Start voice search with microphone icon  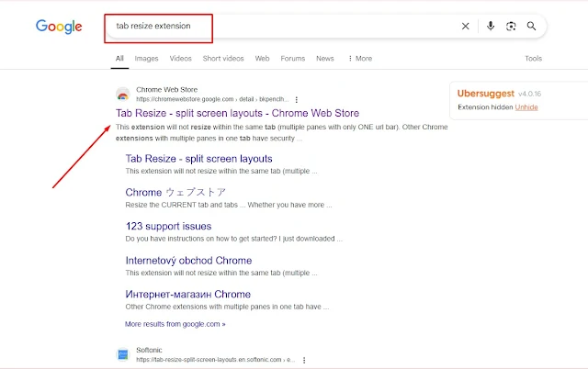(x=491, y=26)
